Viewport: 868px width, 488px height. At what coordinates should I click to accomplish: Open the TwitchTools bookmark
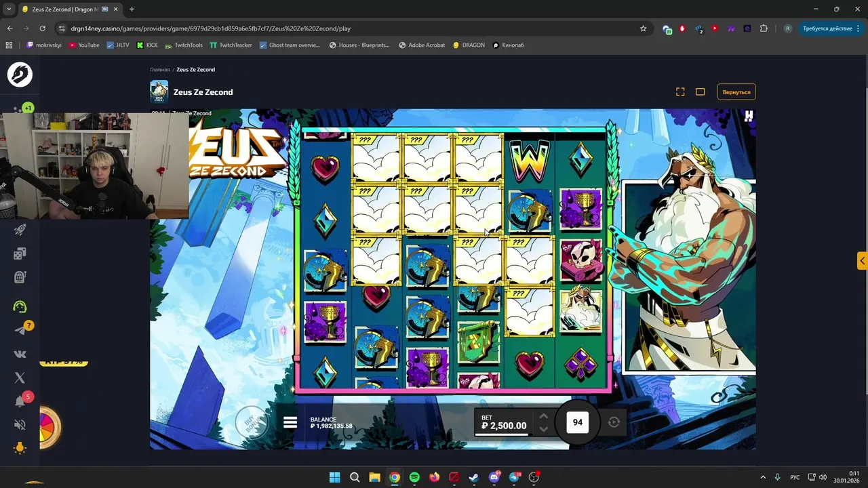coord(184,45)
